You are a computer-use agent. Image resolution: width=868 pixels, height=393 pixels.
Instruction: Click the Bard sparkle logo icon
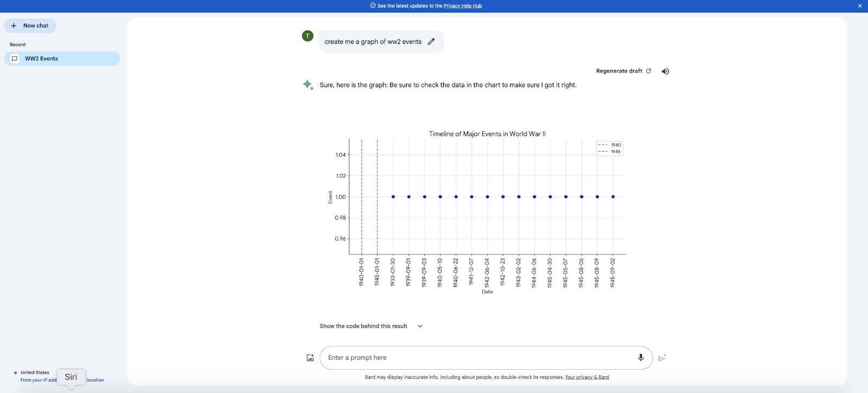point(308,85)
